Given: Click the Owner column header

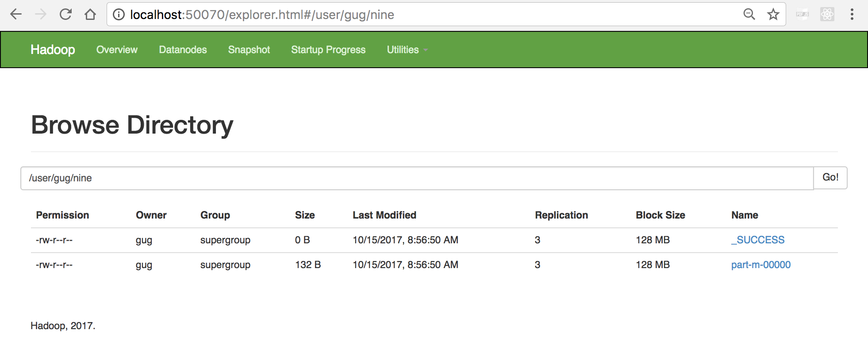Looking at the screenshot, I should 151,215.
